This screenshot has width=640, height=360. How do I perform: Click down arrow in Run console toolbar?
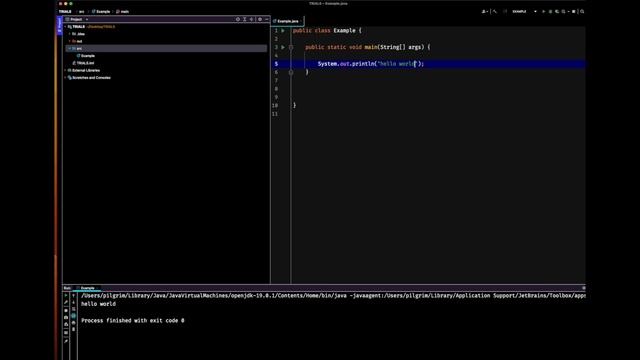click(x=73, y=302)
